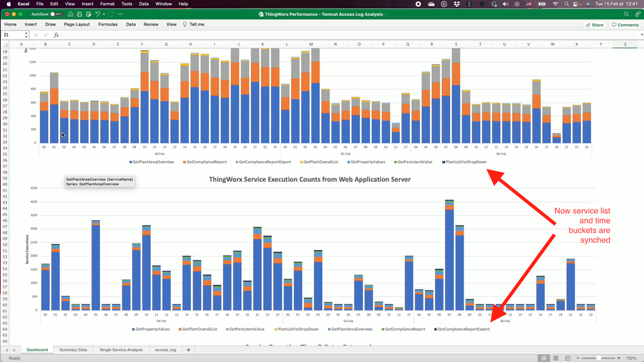Click the volume menu bar icon
The width and height of the screenshot is (644, 362).
pyautogui.click(x=505, y=4)
